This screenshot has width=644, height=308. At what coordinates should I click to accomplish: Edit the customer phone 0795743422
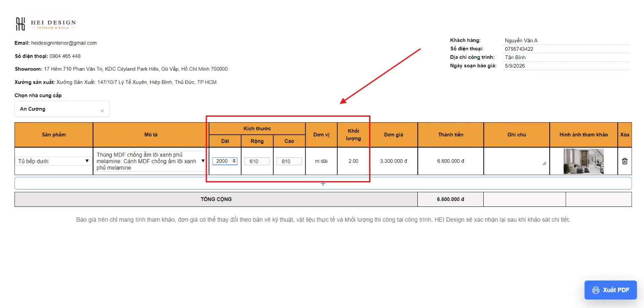pos(566,49)
